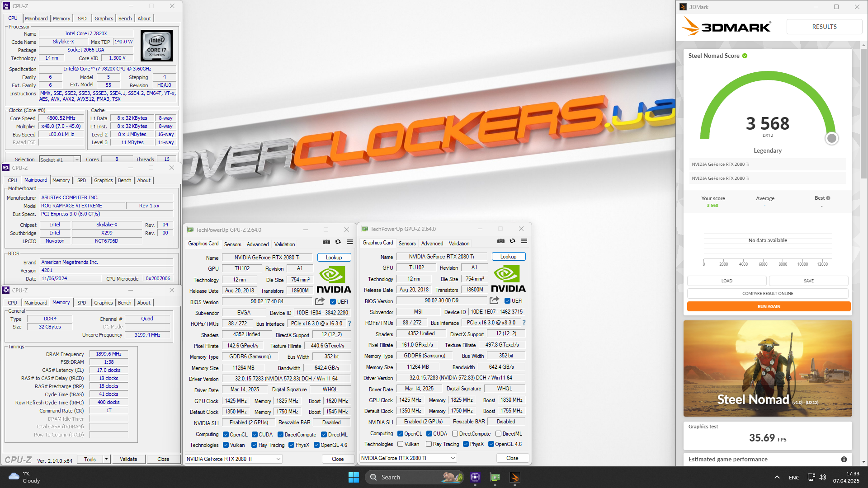The width and height of the screenshot is (868, 488).
Task: Switch to Advanced tab in right GPU-Z
Action: point(432,244)
